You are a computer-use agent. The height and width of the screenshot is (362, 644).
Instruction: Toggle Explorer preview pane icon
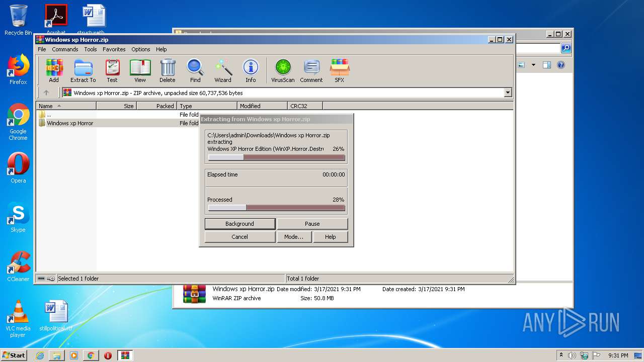pyautogui.click(x=547, y=65)
